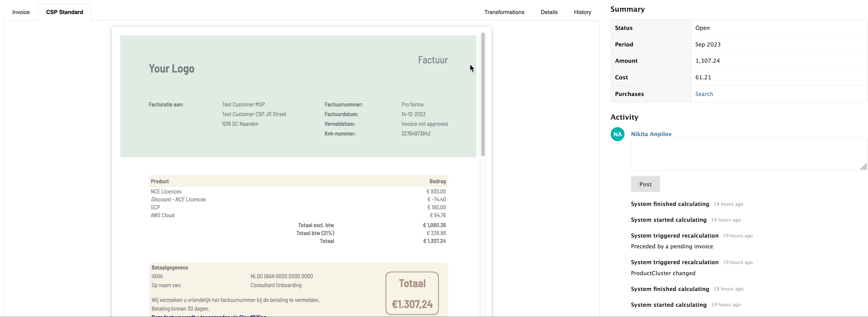This screenshot has height=317, width=868.
Task: Open the Details view
Action: 549,12
